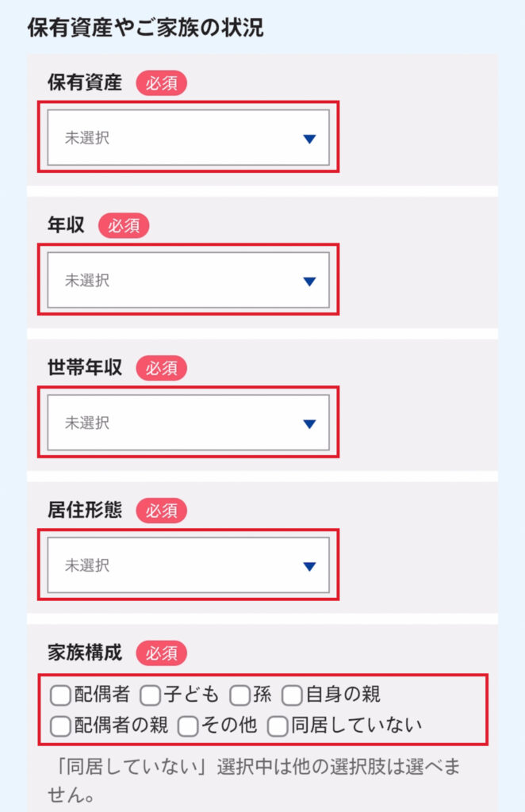Toggle the 同居していない checkbox
This screenshot has width=525, height=812.
(x=277, y=726)
